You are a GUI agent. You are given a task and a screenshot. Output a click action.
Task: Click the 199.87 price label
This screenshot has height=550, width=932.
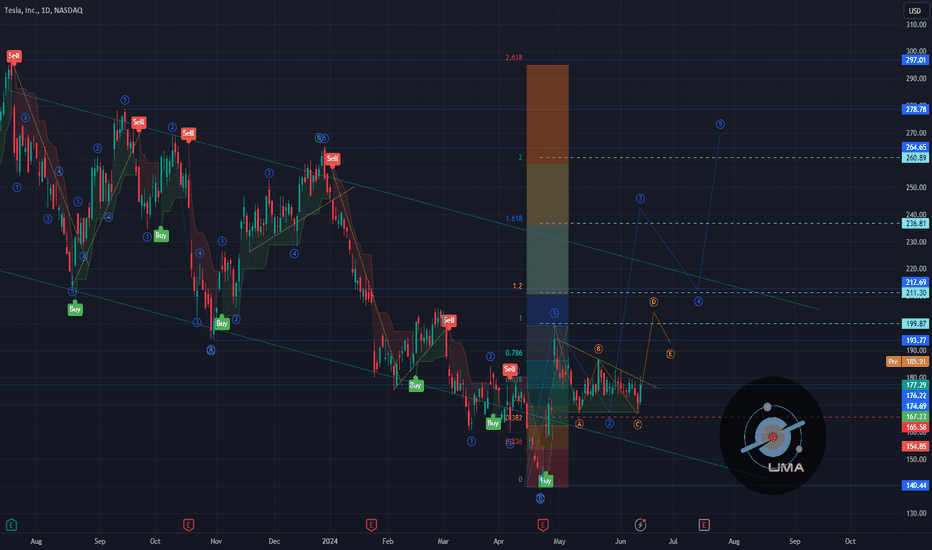pos(915,323)
